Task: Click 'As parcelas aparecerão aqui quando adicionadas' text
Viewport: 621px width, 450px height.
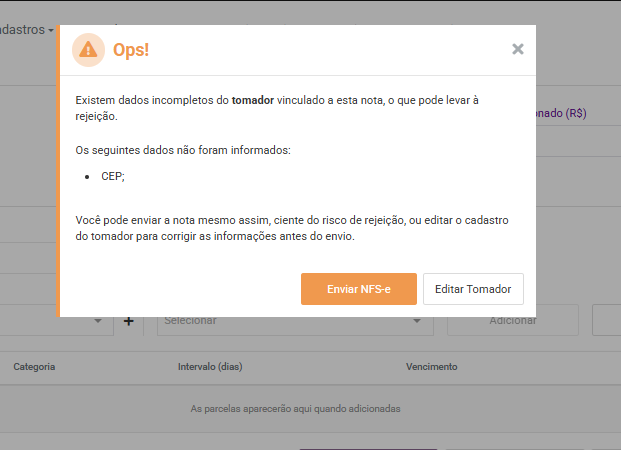Action: pyautogui.click(x=295, y=408)
